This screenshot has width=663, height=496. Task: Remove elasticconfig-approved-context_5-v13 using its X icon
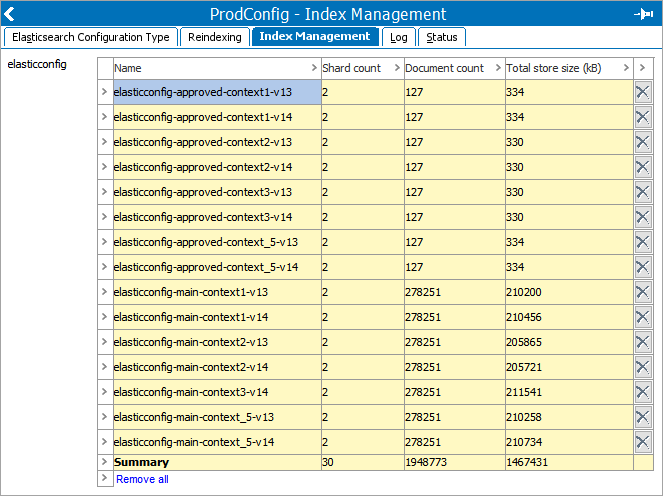pyautogui.click(x=643, y=242)
